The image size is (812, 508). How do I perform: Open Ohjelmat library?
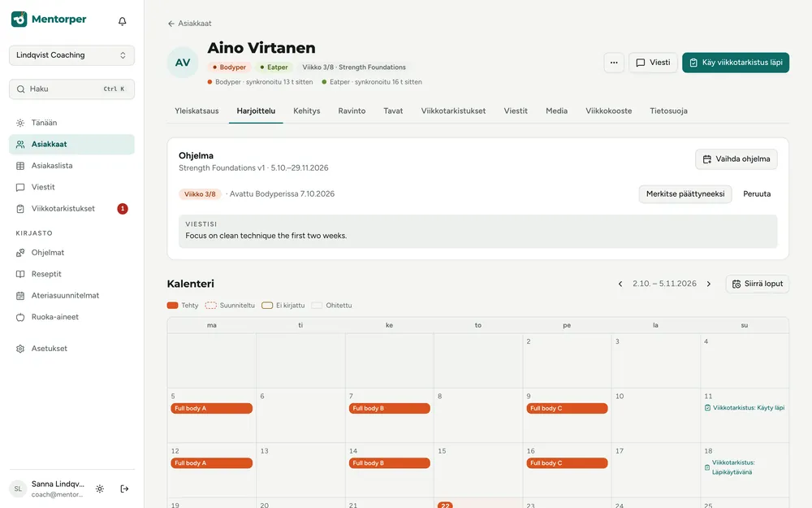coord(71,253)
